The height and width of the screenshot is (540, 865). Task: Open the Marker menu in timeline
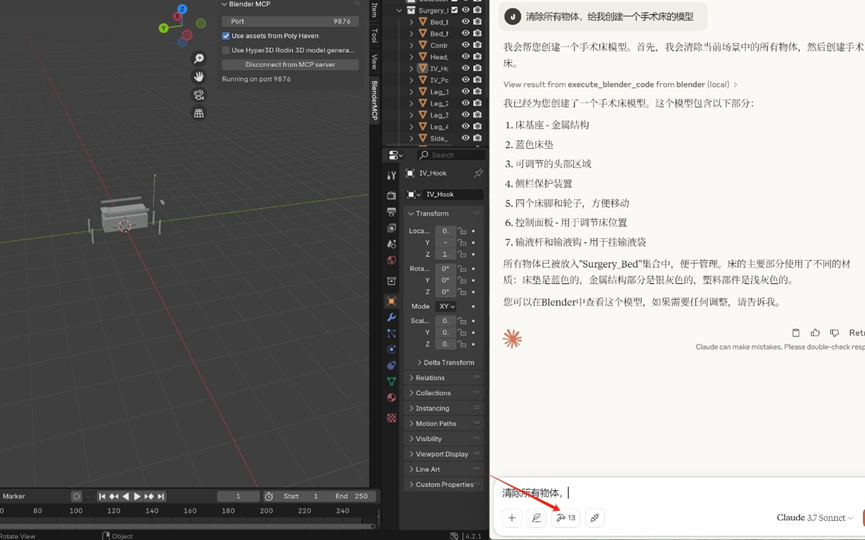[x=13, y=496]
